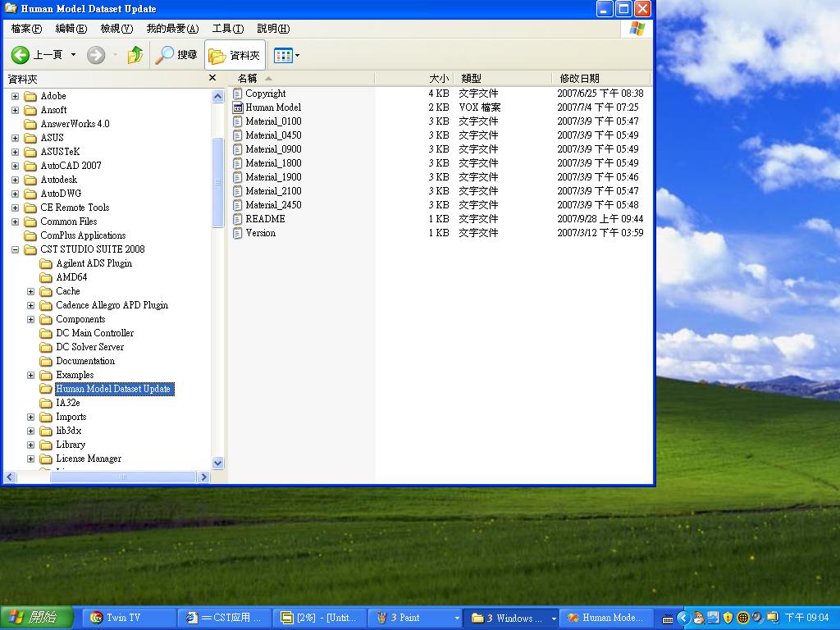Expand the Ansoft folder node
This screenshot has height=630, width=840.
(x=15, y=111)
